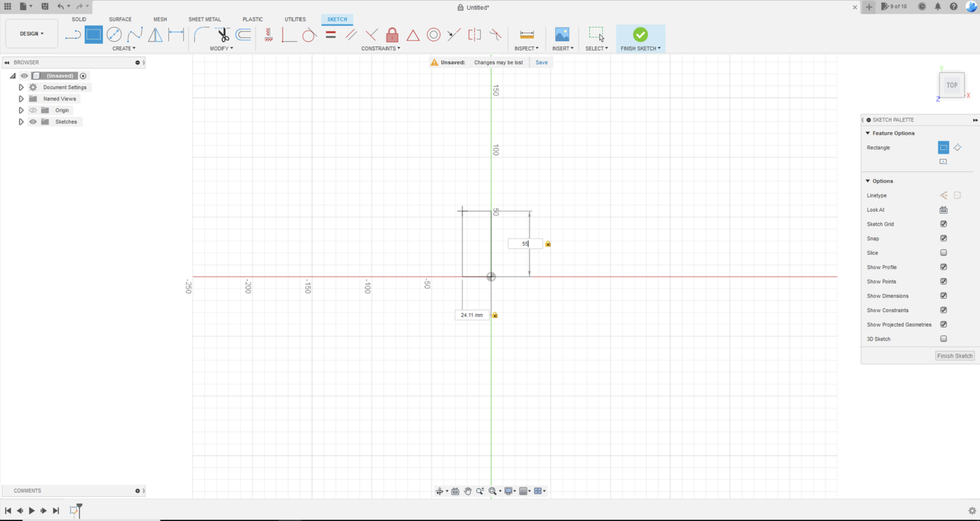Image resolution: width=980 pixels, height=521 pixels.
Task: Enable the Slice option
Action: click(943, 252)
